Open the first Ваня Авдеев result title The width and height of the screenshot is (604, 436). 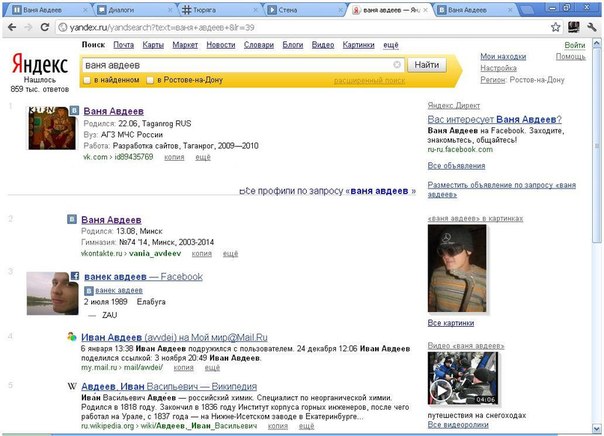[x=114, y=111]
